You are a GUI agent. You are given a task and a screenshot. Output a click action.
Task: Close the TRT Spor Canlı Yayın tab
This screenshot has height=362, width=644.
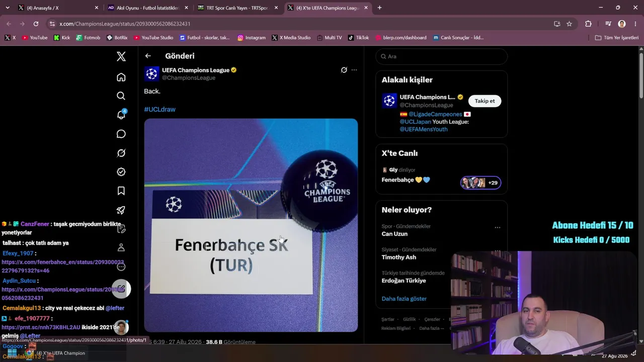point(276,8)
